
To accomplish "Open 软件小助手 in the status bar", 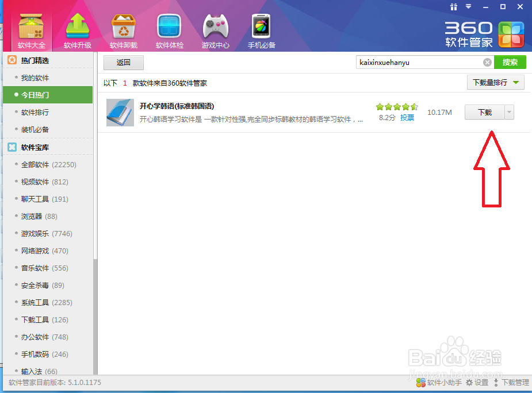I will tap(439, 383).
